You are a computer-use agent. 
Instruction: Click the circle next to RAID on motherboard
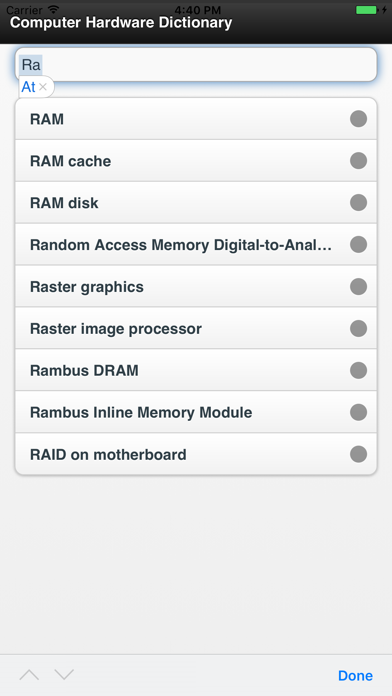[358, 454]
